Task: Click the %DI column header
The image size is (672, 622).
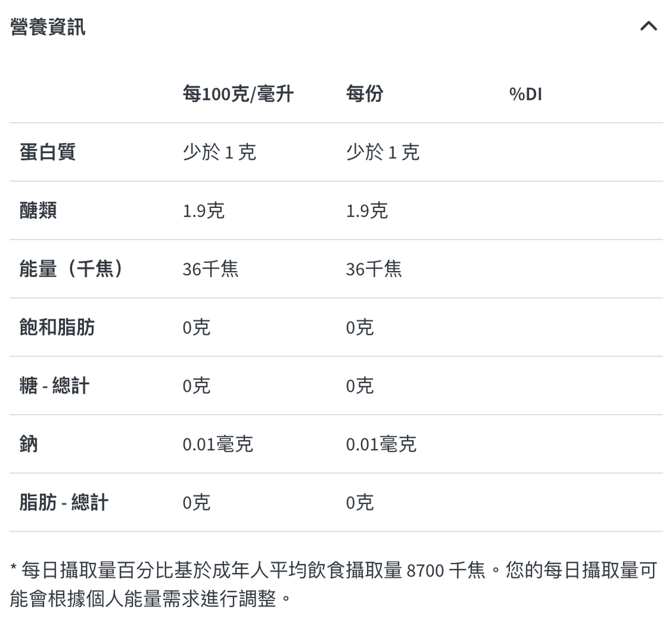Action: click(525, 94)
